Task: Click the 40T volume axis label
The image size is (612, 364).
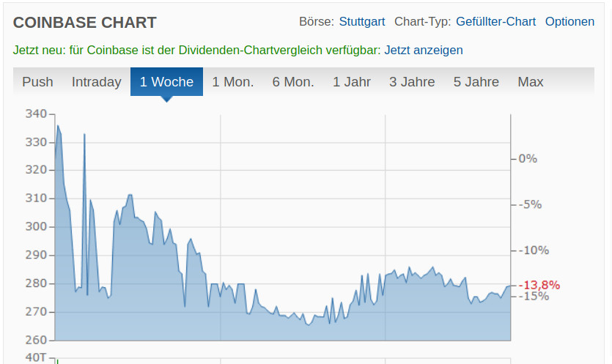Action: (x=36, y=357)
